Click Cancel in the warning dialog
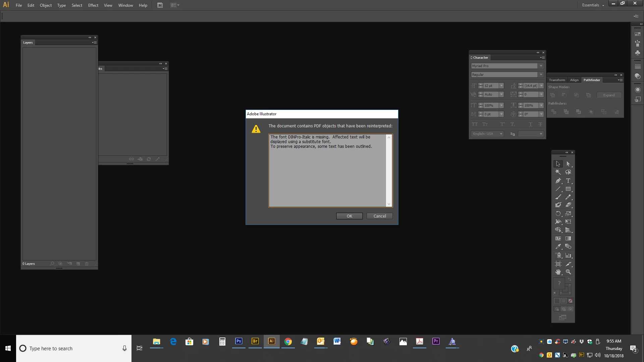Viewport: 644px width, 362px height. (x=379, y=216)
